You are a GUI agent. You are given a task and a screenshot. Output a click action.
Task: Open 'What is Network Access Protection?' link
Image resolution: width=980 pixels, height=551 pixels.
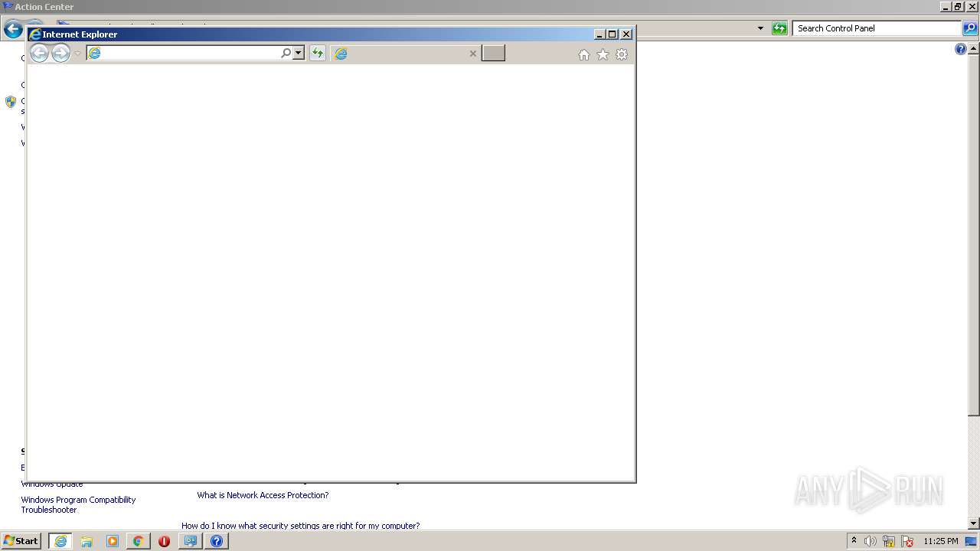(x=263, y=495)
